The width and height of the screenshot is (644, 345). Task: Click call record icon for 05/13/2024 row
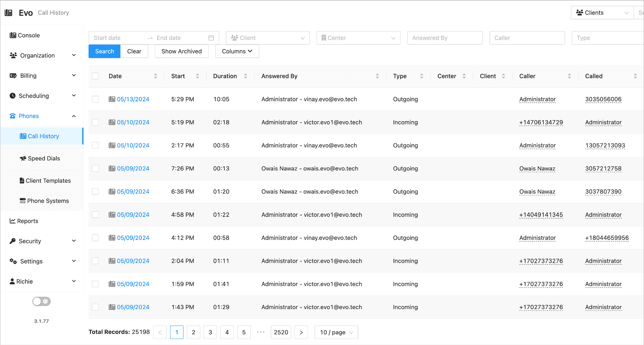112,99
